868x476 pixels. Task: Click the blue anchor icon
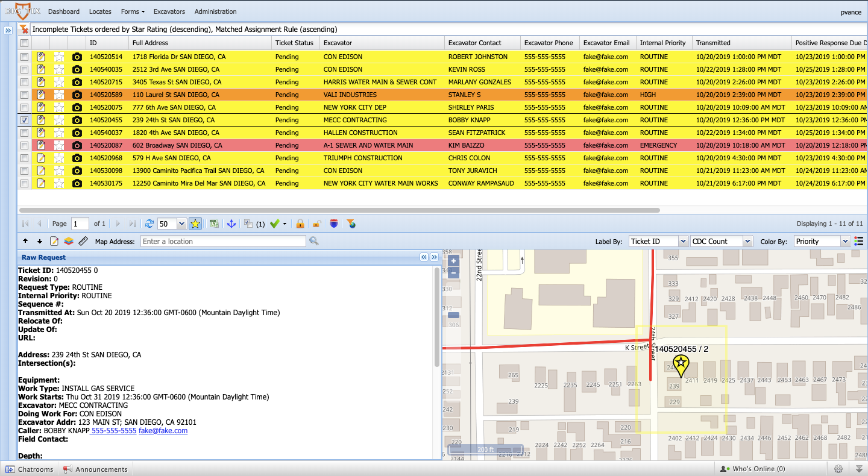[231, 224]
